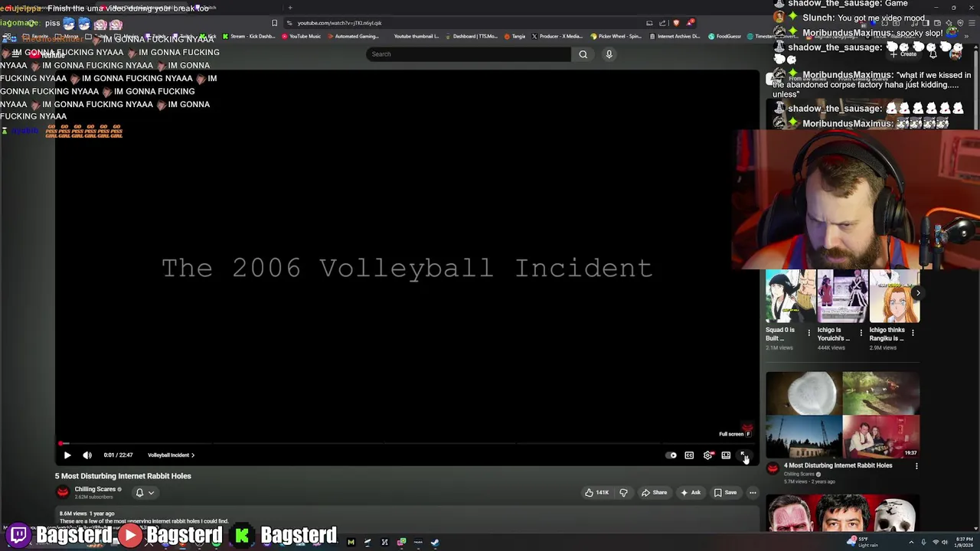Open the 'Volleyball Incident' chapter list
980x551 pixels.
tap(171, 455)
